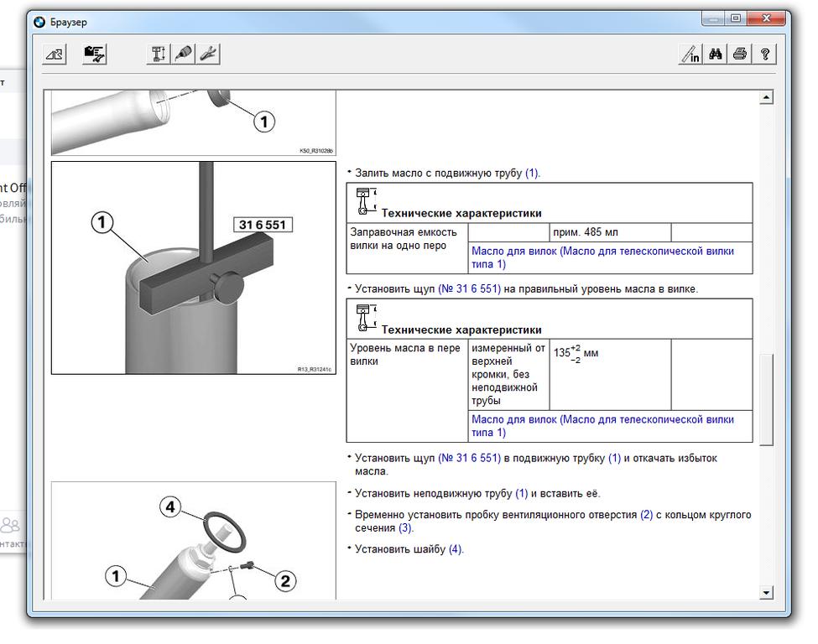The height and width of the screenshot is (644, 818).
Task: Open the special tools wrench icon
Action: click(x=208, y=55)
